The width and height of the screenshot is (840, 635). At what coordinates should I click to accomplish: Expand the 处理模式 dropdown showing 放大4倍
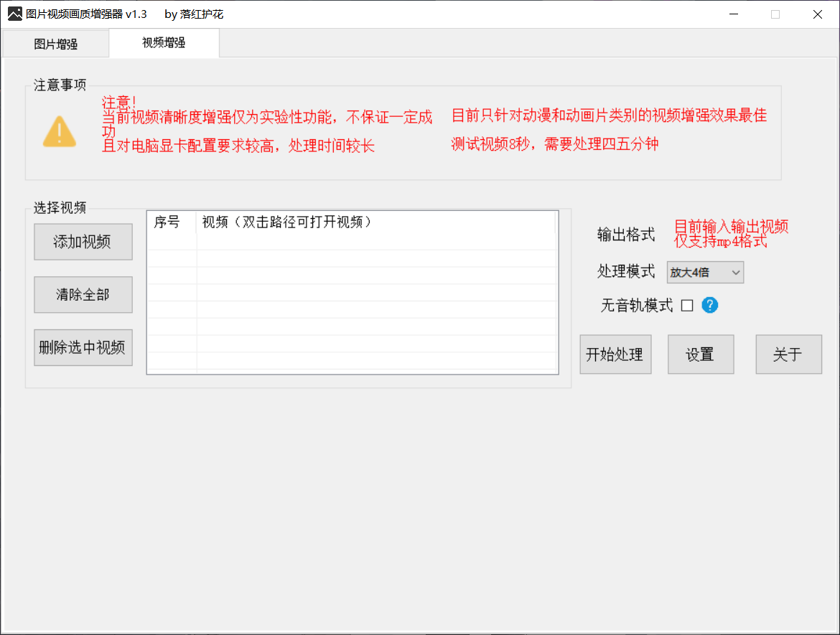point(705,273)
